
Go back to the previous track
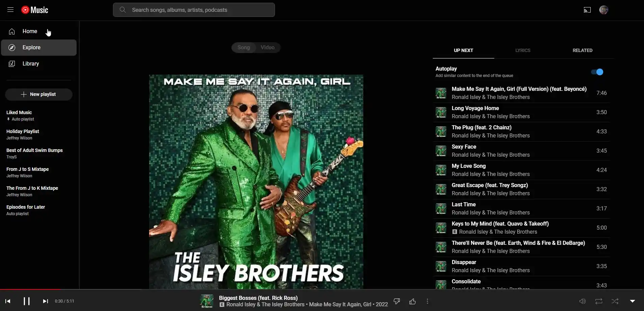tap(8, 301)
